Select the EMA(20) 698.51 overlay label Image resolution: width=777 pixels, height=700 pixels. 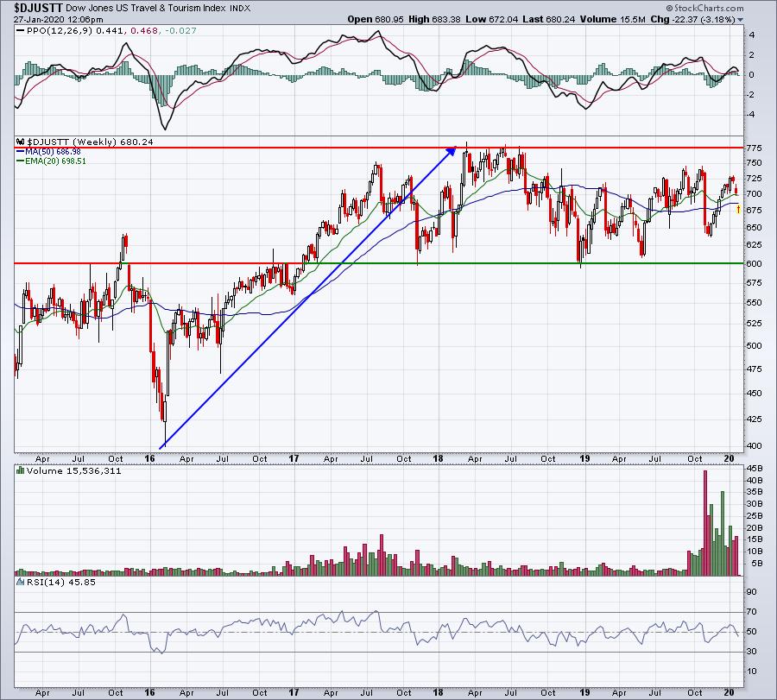55,161
